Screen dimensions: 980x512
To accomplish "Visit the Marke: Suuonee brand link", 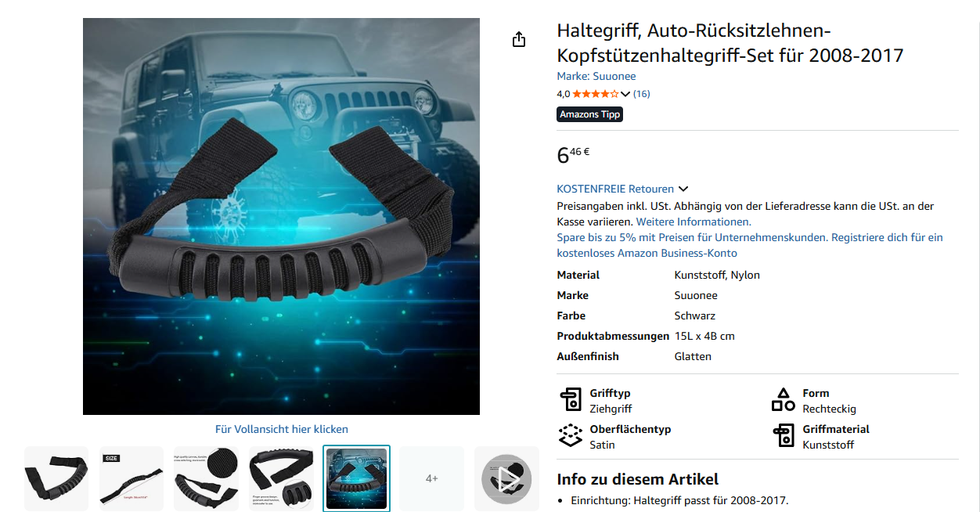I will [x=596, y=76].
